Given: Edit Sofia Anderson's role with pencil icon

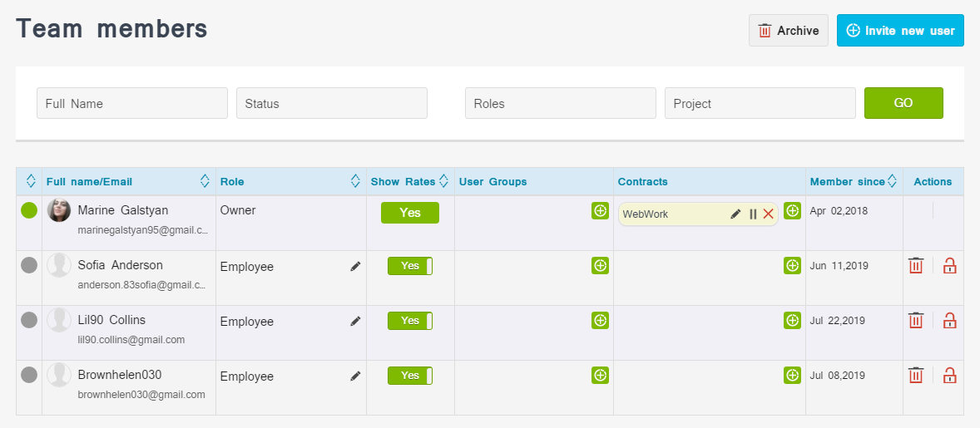Looking at the screenshot, I should [x=355, y=267].
